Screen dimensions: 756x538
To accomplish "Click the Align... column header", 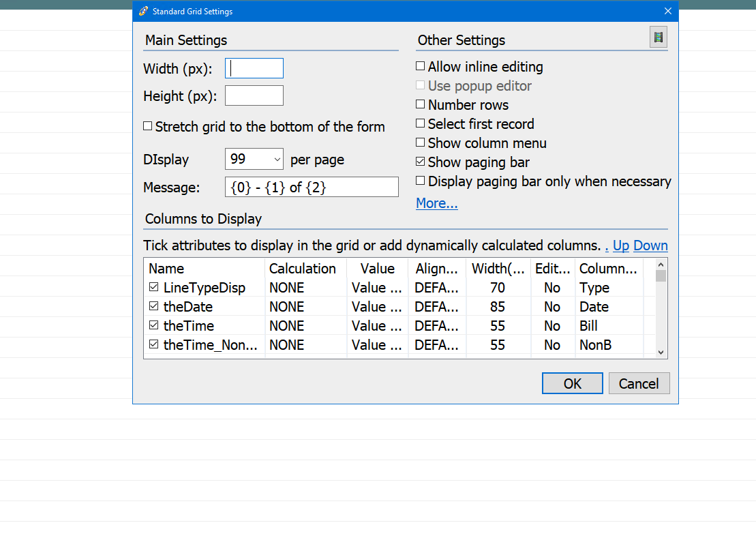I will point(437,269).
